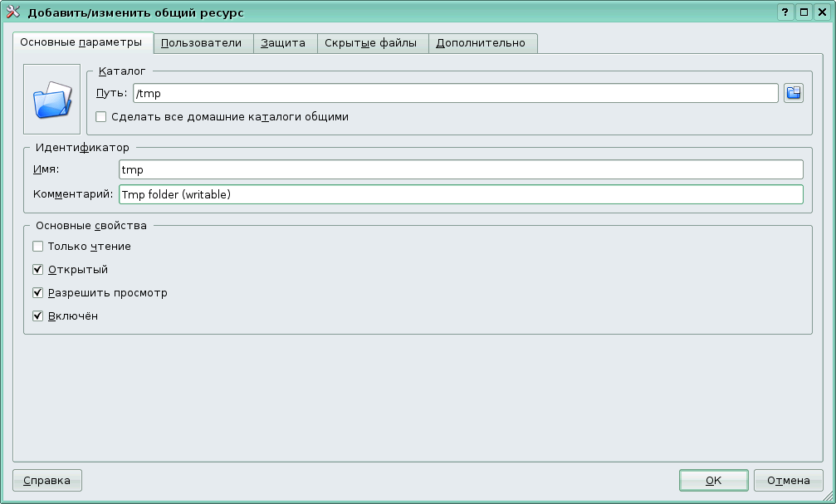The width and height of the screenshot is (836, 504).
Task: Open the Защита tab
Action: [285, 42]
